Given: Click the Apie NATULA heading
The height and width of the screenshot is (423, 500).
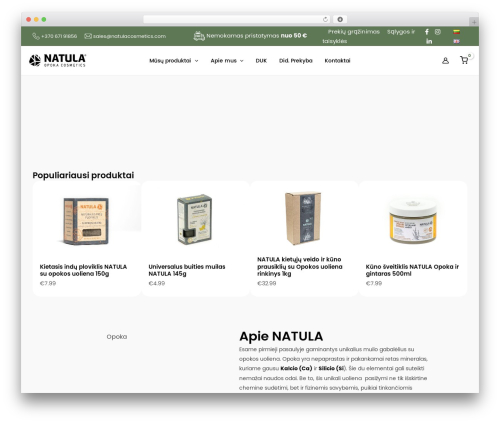Looking at the screenshot, I should 281,336.
